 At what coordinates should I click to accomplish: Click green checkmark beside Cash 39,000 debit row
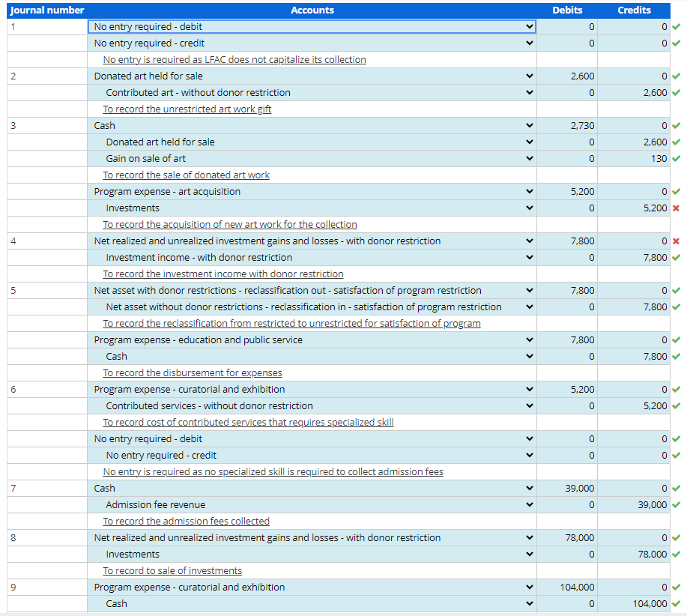(x=676, y=488)
